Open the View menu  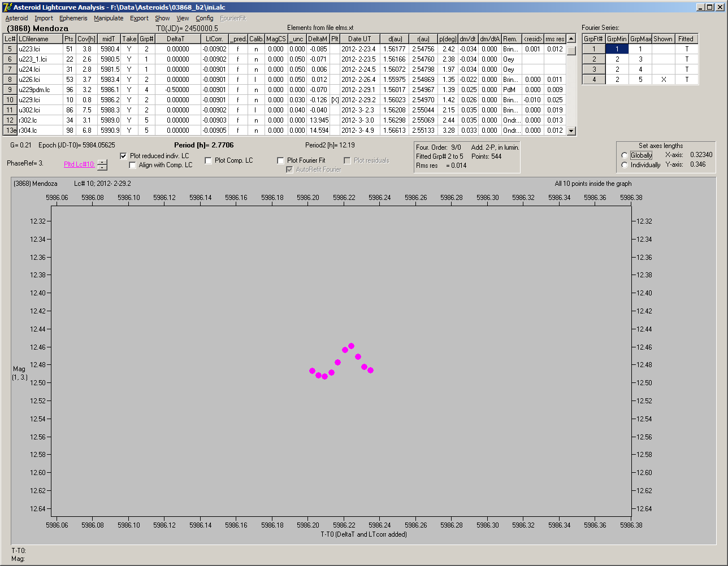[183, 18]
